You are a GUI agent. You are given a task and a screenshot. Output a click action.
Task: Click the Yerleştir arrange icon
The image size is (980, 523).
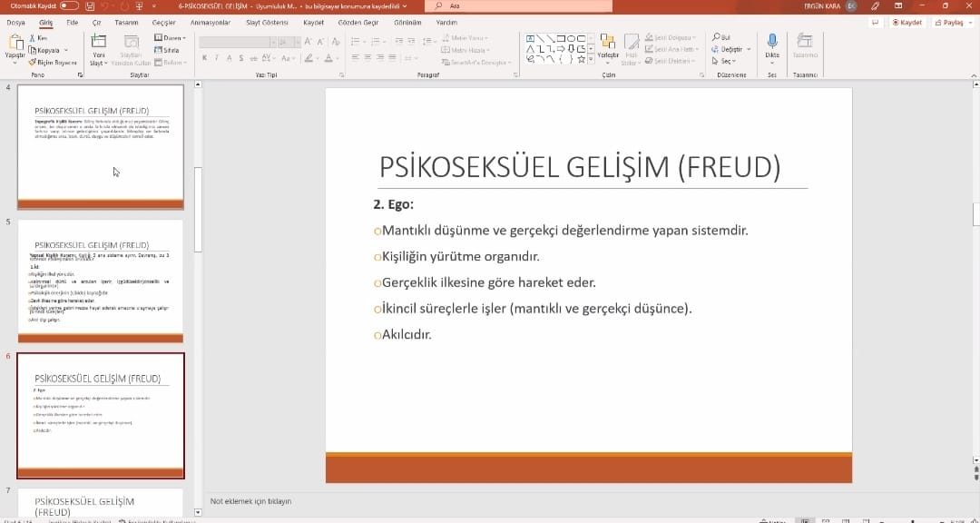click(607, 43)
